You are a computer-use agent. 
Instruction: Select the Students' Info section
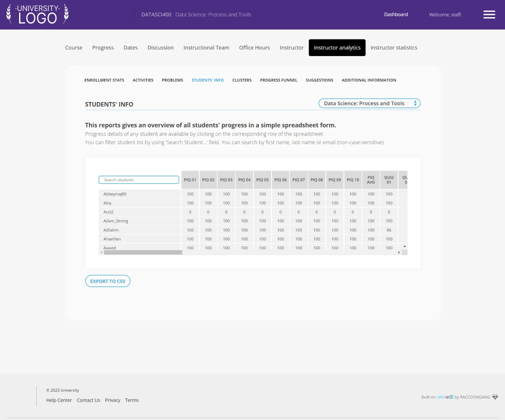pos(208,80)
